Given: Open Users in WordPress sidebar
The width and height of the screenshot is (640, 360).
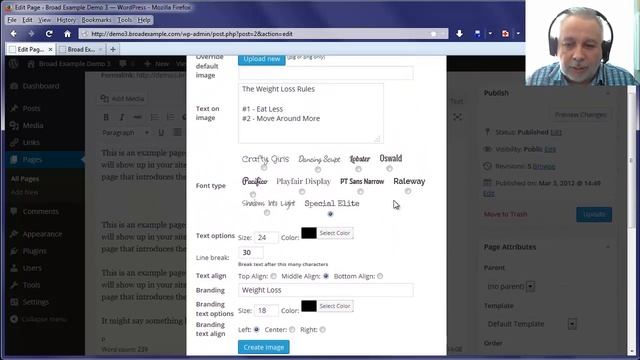Looking at the screenshot, I should point(32,268).
